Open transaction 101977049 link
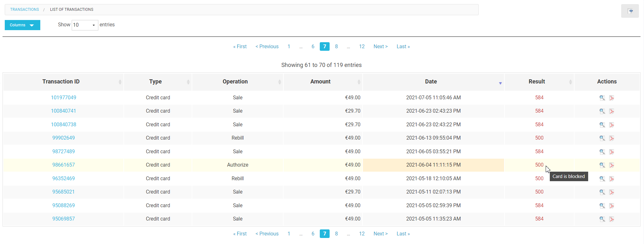 click(63, 97)
